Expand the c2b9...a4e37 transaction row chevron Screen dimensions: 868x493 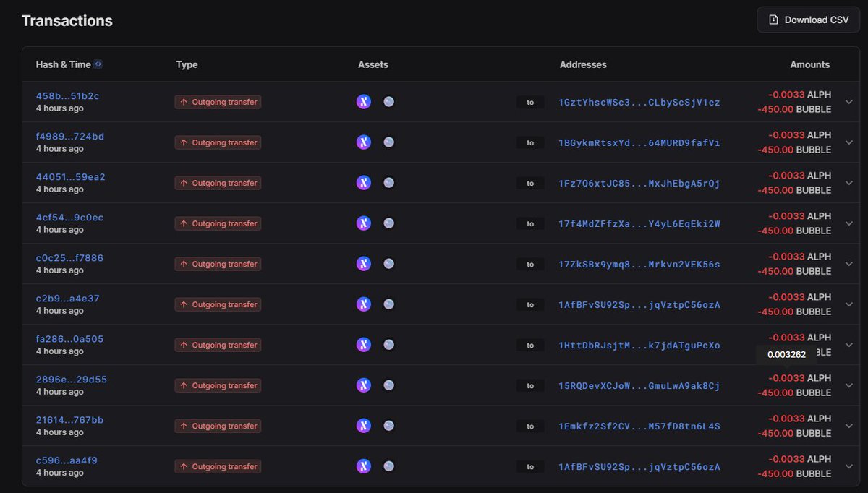pyautogui.click(x=849, y=304)
